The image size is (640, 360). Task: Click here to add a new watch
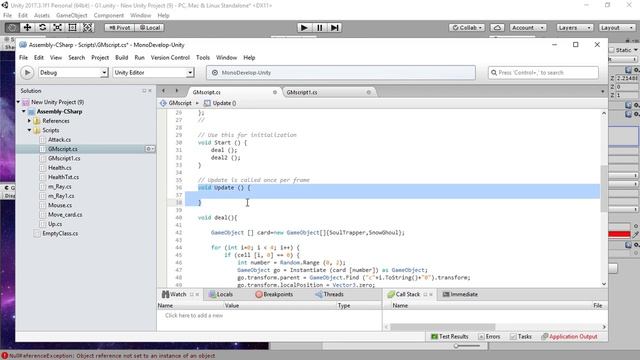pos(194,316)
